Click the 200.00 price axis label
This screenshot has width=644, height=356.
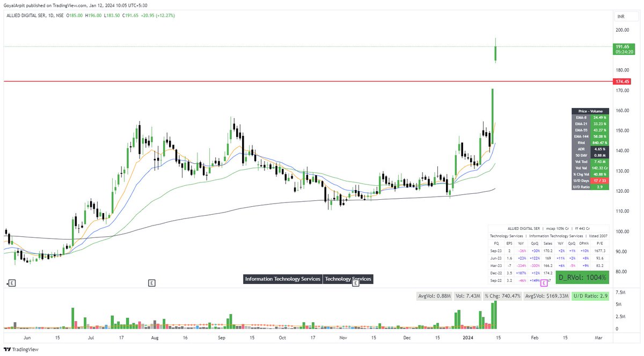click(x=623, y=30)
